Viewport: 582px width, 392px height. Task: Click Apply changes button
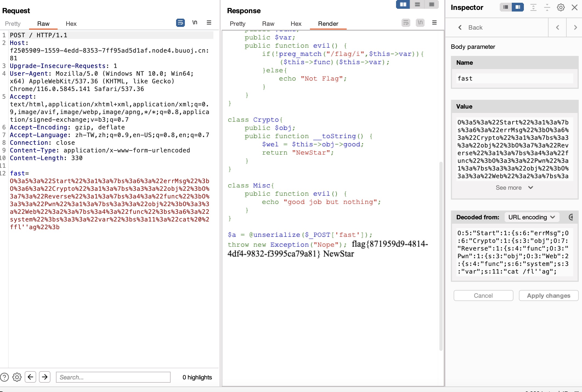coord(549,296)
